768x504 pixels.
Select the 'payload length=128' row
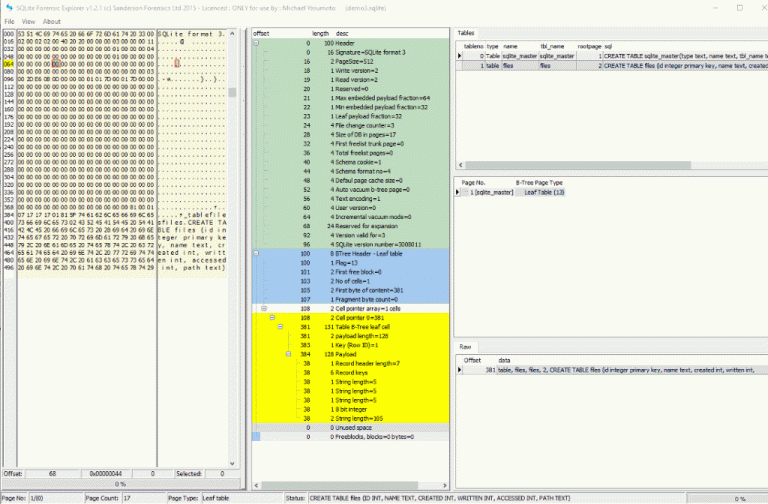point(350,336)
